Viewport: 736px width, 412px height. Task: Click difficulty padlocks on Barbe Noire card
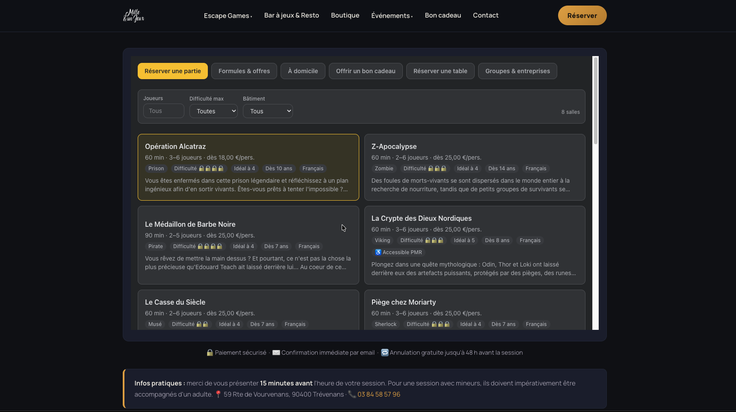pos(210,246)
